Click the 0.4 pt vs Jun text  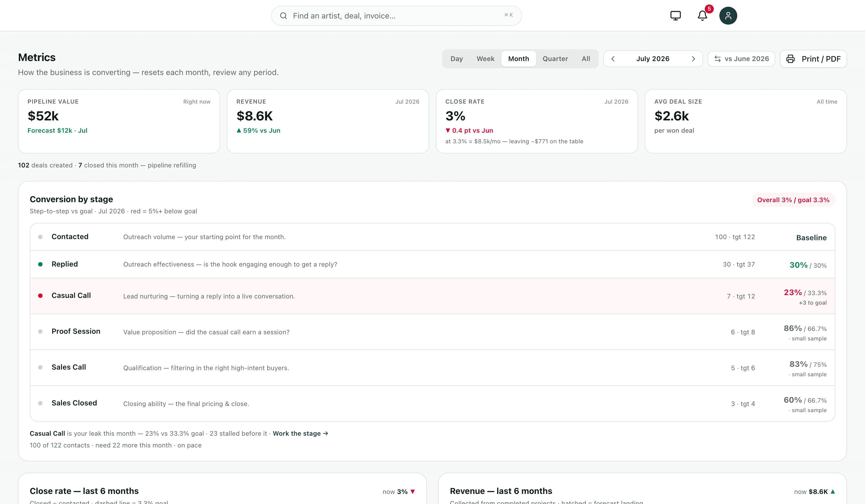(472, 131)
